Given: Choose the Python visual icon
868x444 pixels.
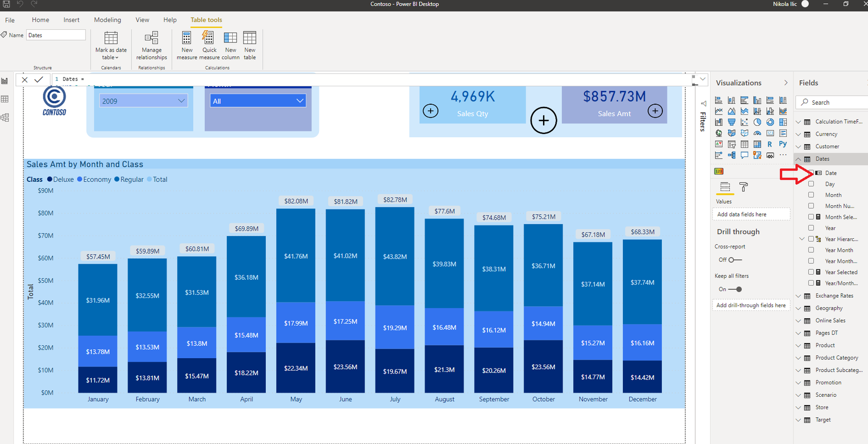Looking at the screenshot, I should pos(783,144).
